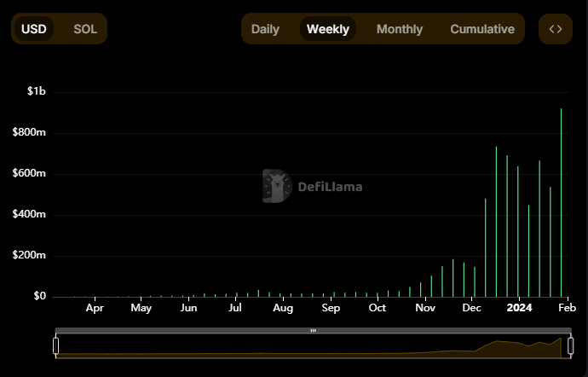Screen dimensions: 588x377
Task: Click the tallest bar near Feb
Action: [561, 205]
